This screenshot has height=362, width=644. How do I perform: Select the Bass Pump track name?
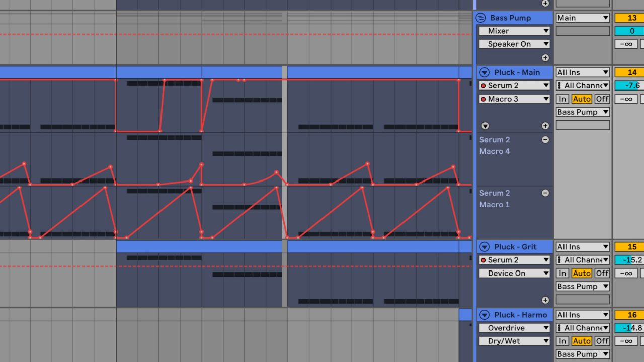click(x=510, y=18)
